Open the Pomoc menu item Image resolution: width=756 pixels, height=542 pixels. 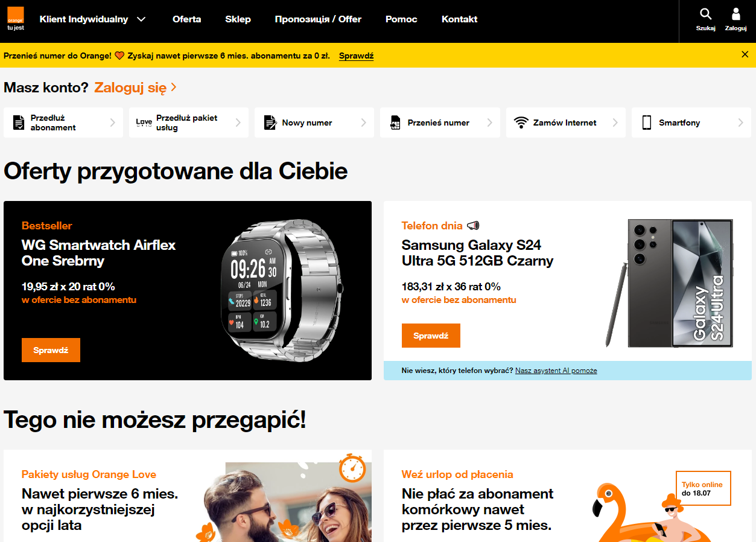401,19
